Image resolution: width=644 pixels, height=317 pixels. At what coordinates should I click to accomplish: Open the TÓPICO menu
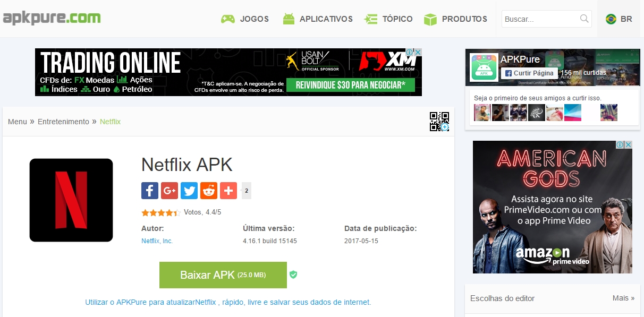coord(388,19)
